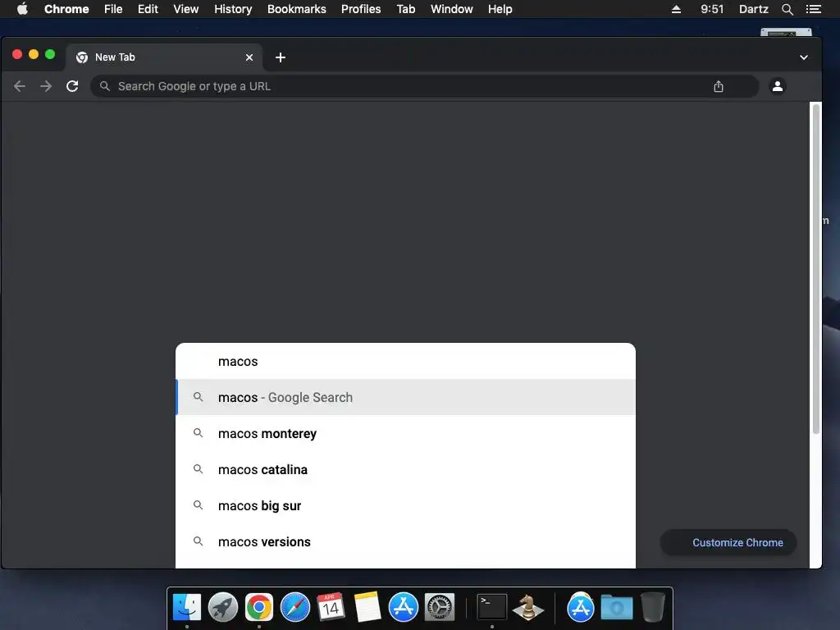Click the Customize Chrome button
840x630 pixels.
point(728,543)
